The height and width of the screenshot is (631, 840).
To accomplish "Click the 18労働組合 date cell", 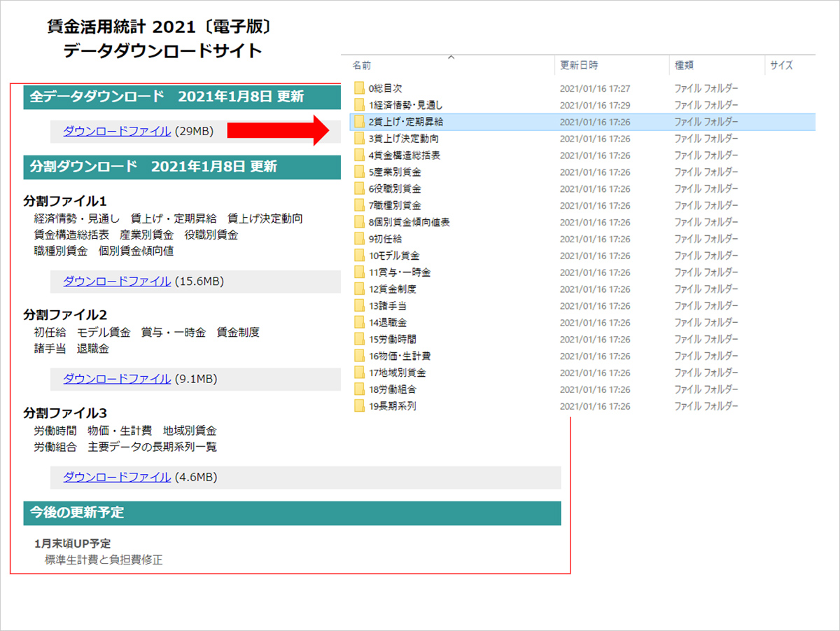I will (x=595, y=389).
